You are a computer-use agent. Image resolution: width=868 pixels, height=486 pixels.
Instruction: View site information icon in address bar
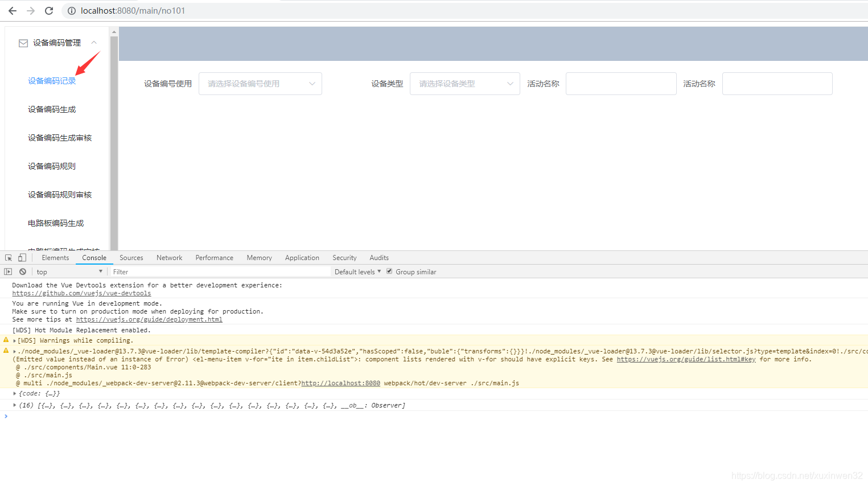click(x=72, y=11)
